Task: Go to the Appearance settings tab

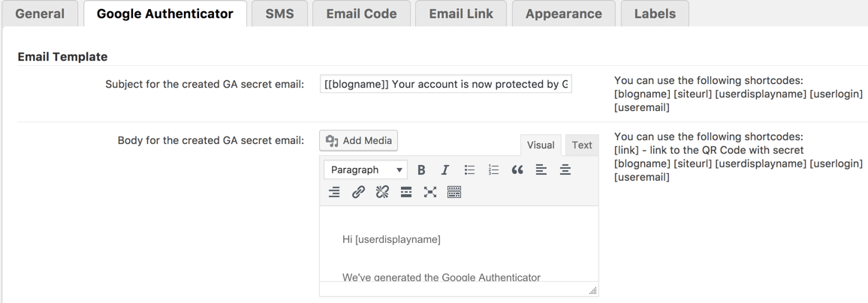Action: [x=563, y=13]
